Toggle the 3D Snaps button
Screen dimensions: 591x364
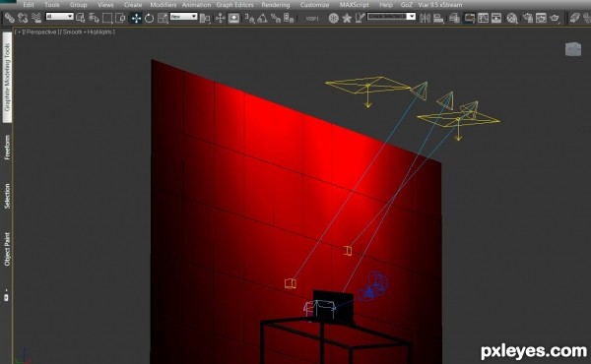pos(249,18)
